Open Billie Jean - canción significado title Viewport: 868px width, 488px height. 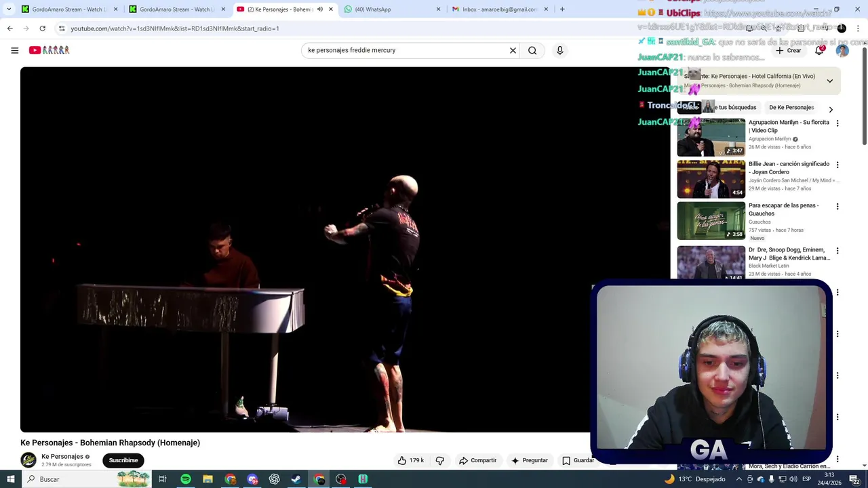tap(789, 168)
